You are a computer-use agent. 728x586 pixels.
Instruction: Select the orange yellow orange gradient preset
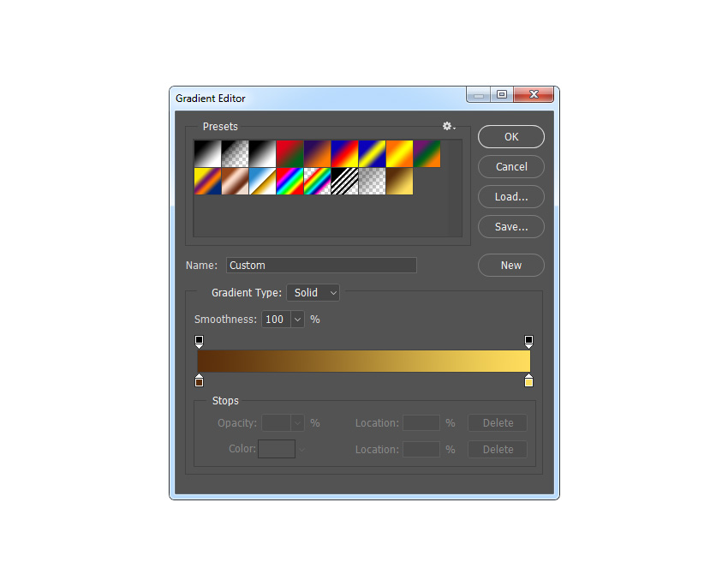(x=399, y=153)
